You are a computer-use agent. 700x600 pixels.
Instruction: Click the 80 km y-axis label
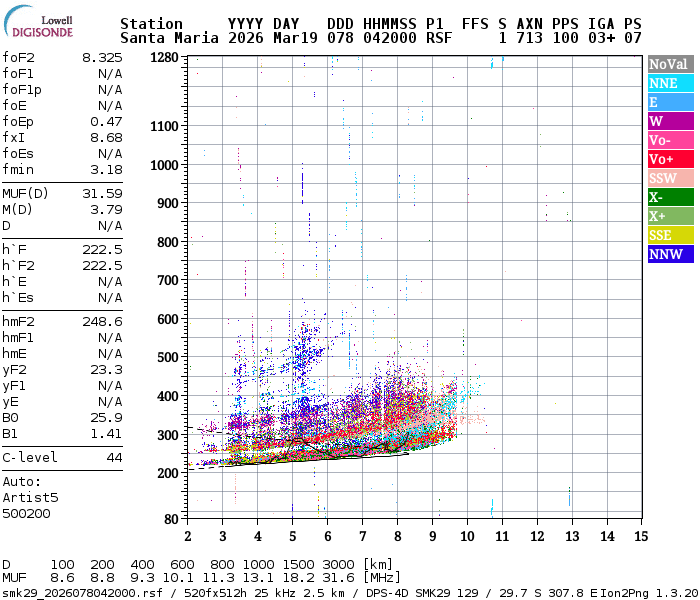click(171, 519)
